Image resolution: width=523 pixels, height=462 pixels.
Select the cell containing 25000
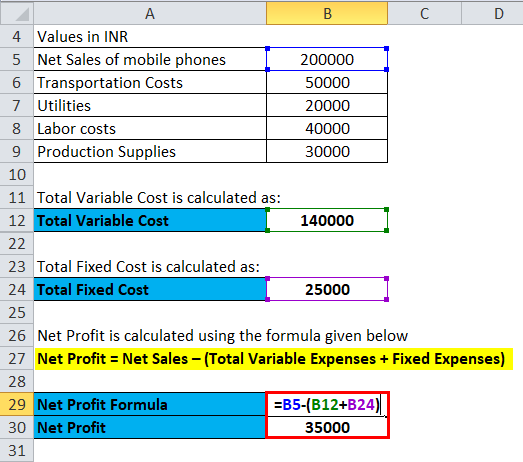tap(327, 290)
